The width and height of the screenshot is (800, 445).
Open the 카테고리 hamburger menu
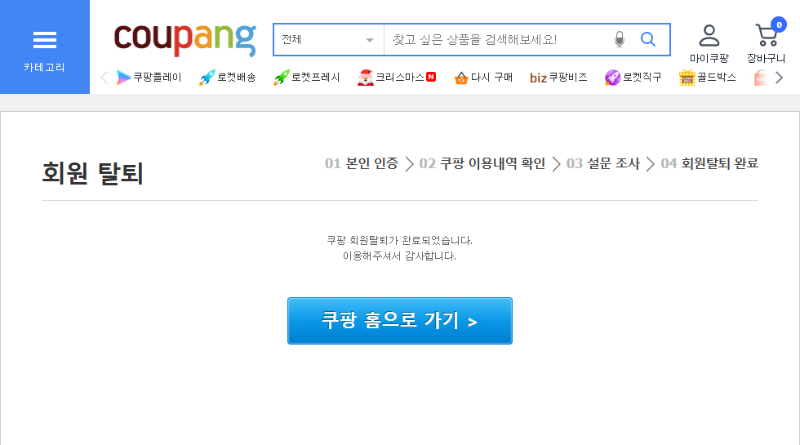(x=44, y=47)
